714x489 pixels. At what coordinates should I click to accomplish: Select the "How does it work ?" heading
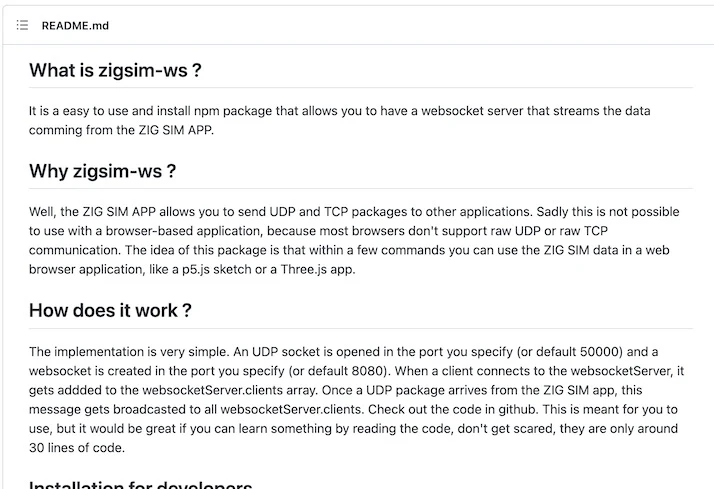coord(110,311)
